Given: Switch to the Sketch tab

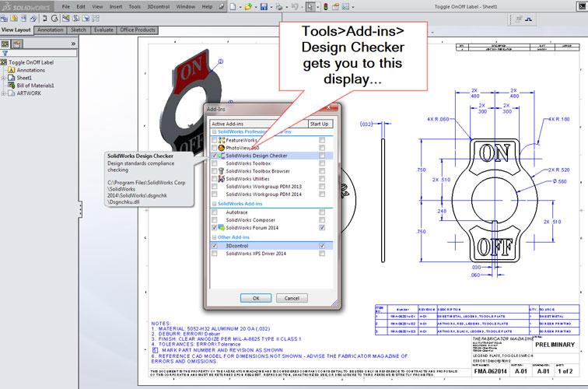Looking at the screenshot, I should point(79,30).
